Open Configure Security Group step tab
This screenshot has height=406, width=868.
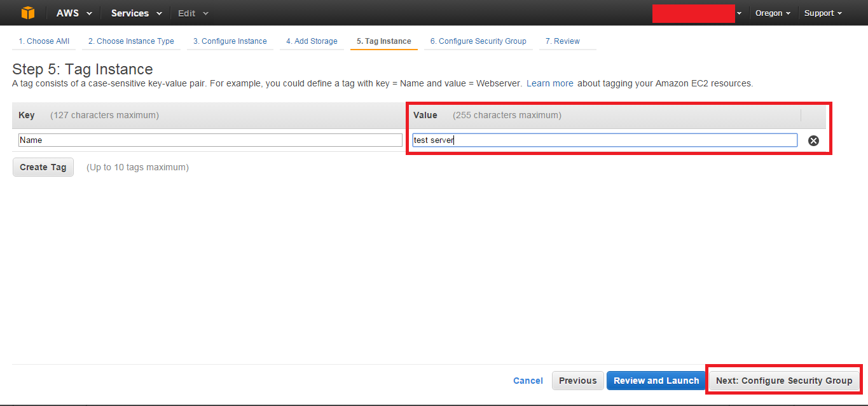pos(478,41)
